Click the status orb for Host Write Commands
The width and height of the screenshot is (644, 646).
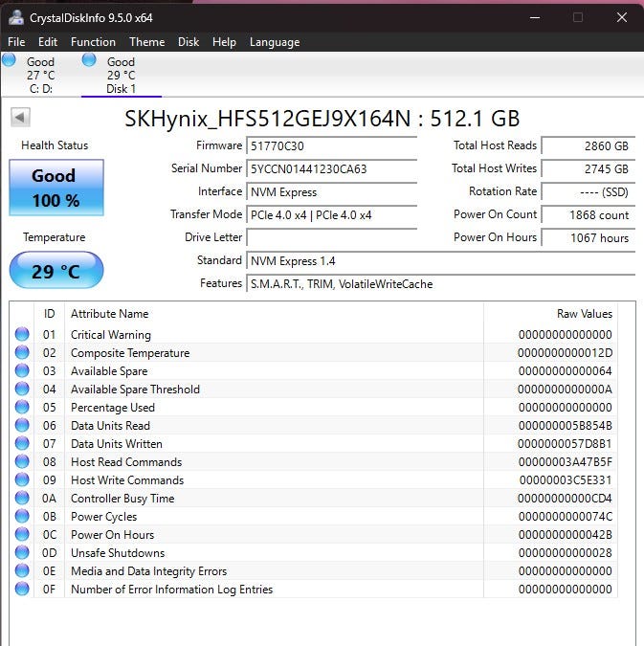pyautogui.click(x=22, y=479)
